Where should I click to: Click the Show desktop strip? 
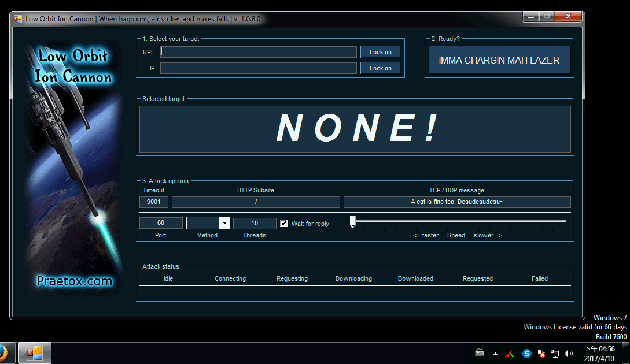point(625,353)
